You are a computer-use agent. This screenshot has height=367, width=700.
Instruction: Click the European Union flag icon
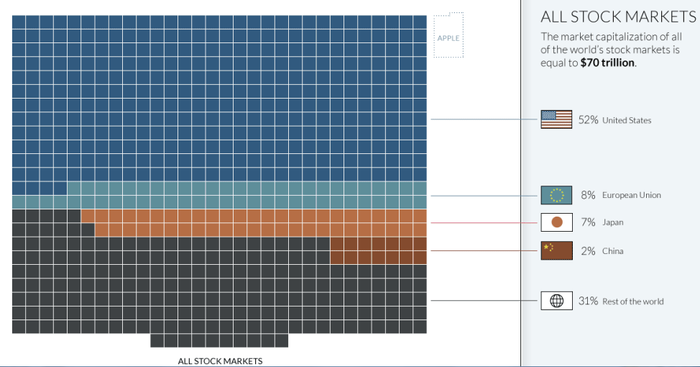(x=556, y=195)
